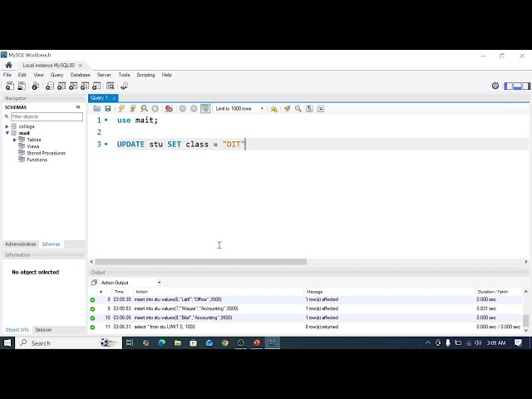Switch to the Session tab
Screen dimensions: 532x399
point(43,330)
